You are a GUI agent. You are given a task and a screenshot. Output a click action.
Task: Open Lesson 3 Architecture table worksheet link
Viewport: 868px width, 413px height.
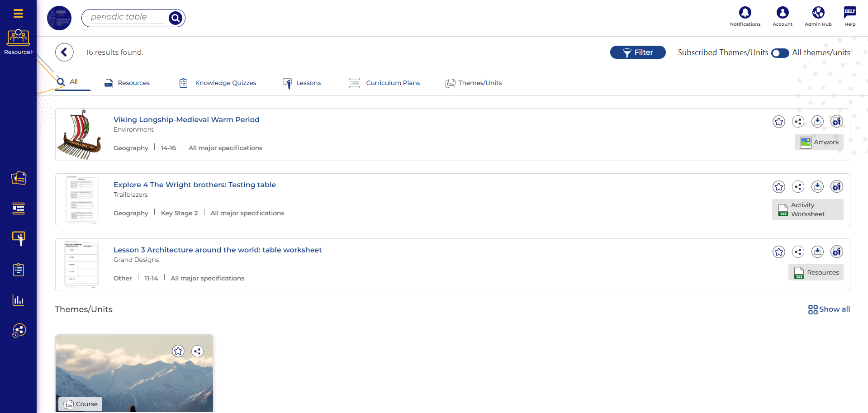coord(218,250)
